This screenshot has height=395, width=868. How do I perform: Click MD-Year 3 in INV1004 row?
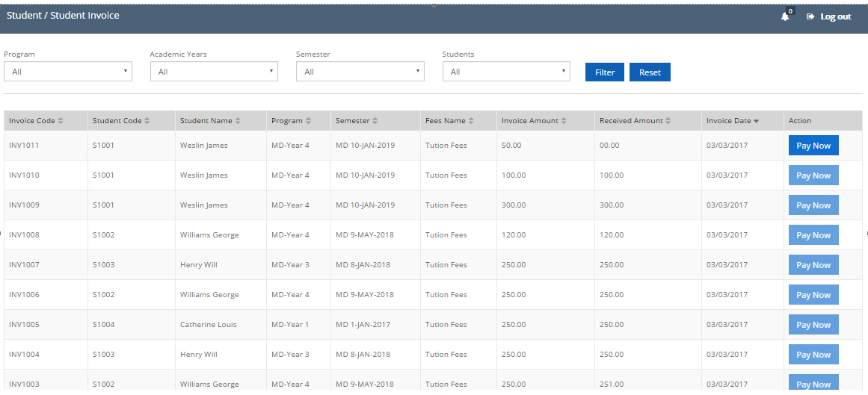pyautogui.click(x=290, y=355)
